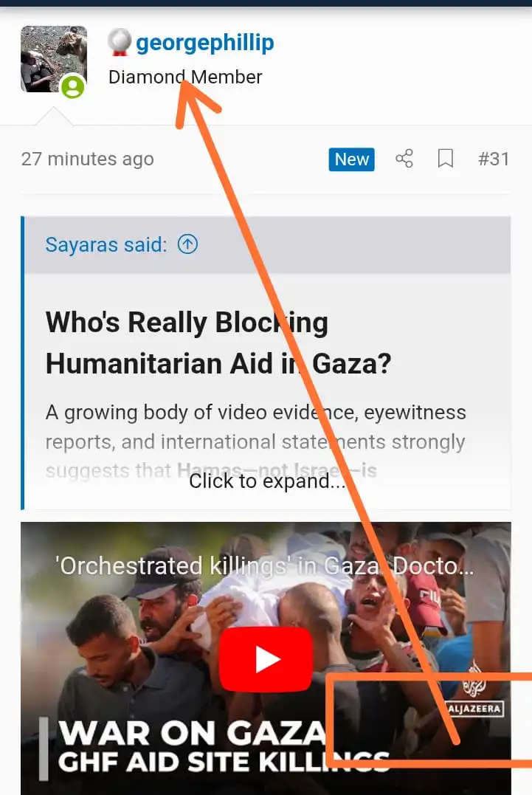Viewport: 532px width, 795px height.
Task: Play the YouTube video with red button
Action: 266,660
